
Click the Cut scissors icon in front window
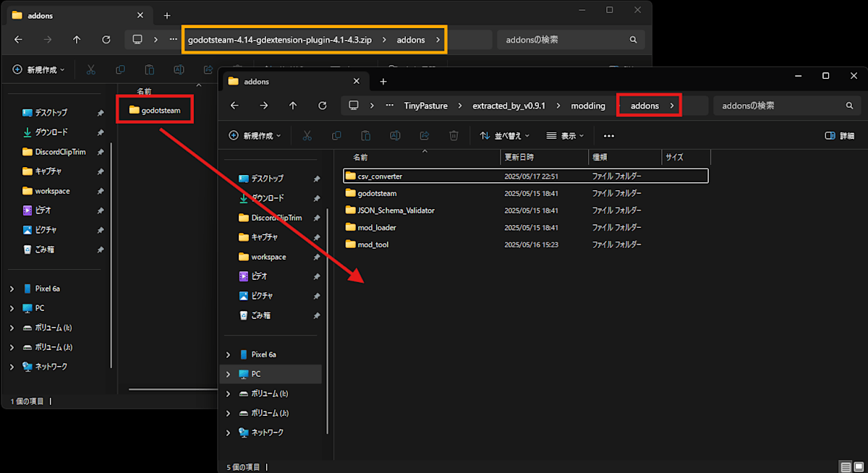pos(307,135)
